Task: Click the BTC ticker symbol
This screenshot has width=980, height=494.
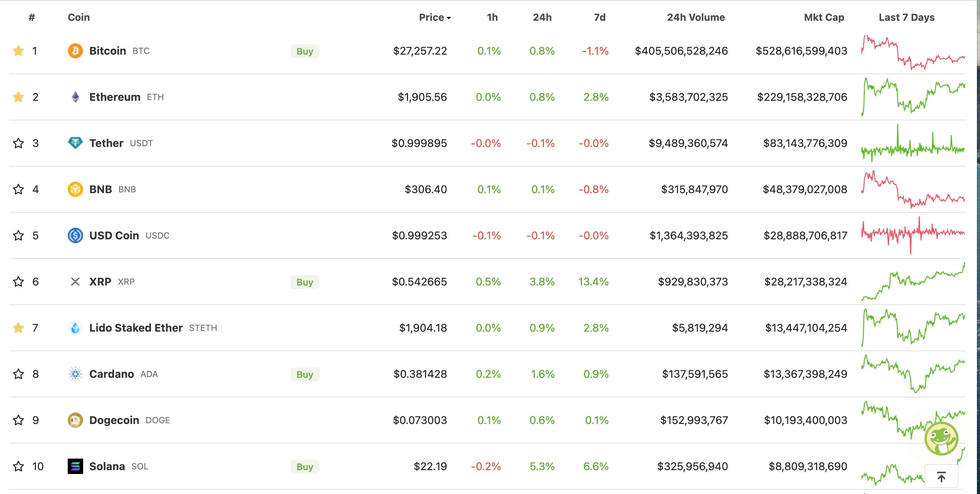Action: (141, 51)
